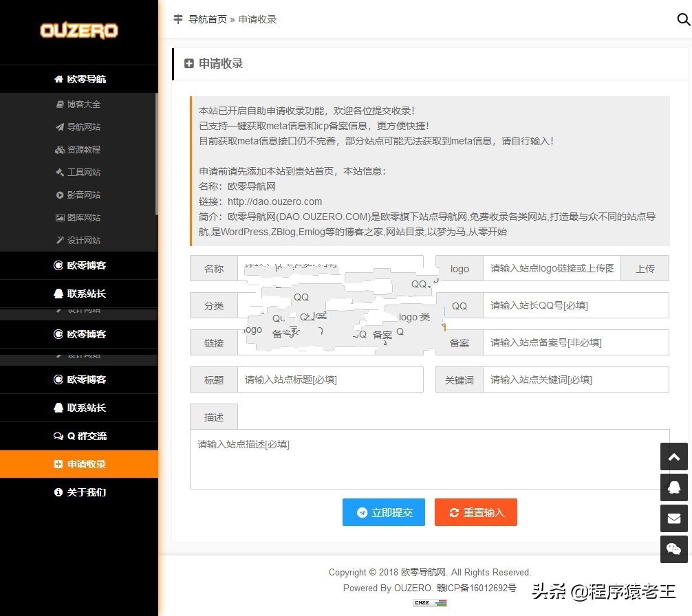692x616 pixels.
Task: Click the 上传 logo upload button
Action: [645, 268]
